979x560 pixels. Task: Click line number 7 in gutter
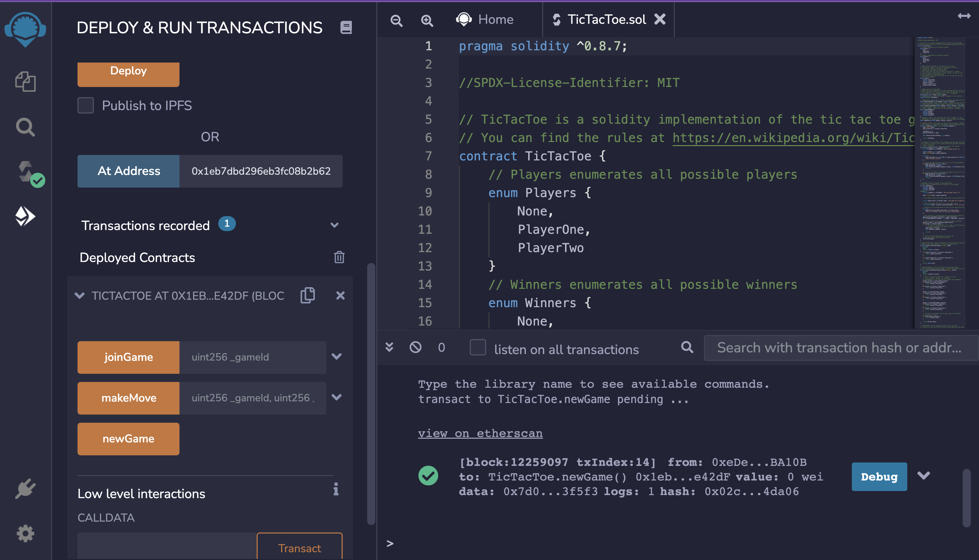point(428,156)
